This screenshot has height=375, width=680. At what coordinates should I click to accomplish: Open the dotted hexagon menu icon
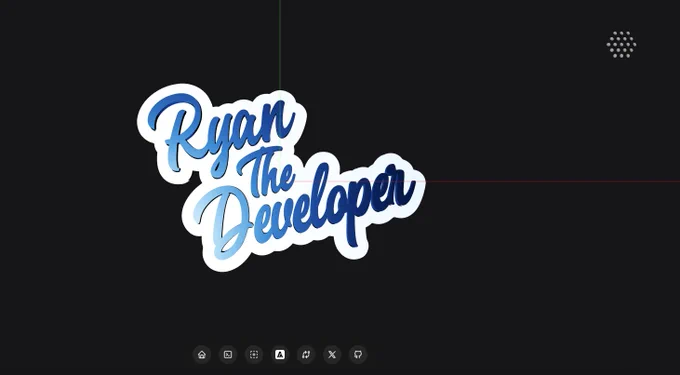(x=621, y=44)
